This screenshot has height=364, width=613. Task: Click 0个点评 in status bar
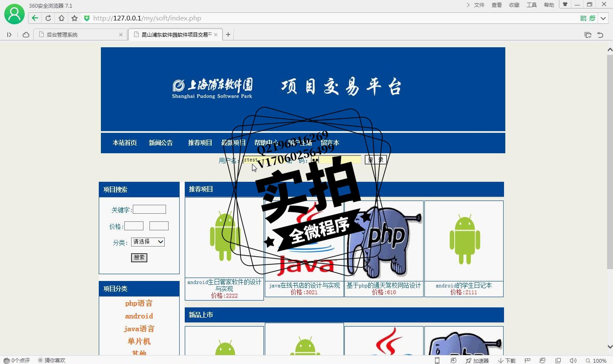17,360
